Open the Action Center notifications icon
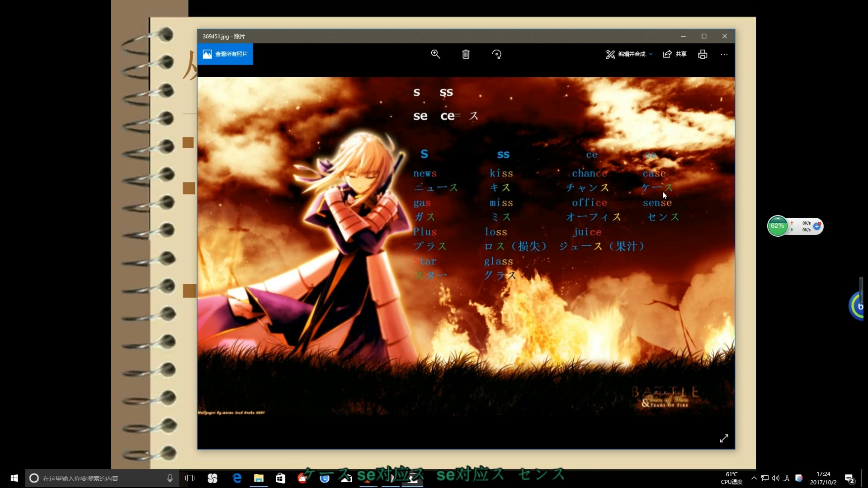 850,478
